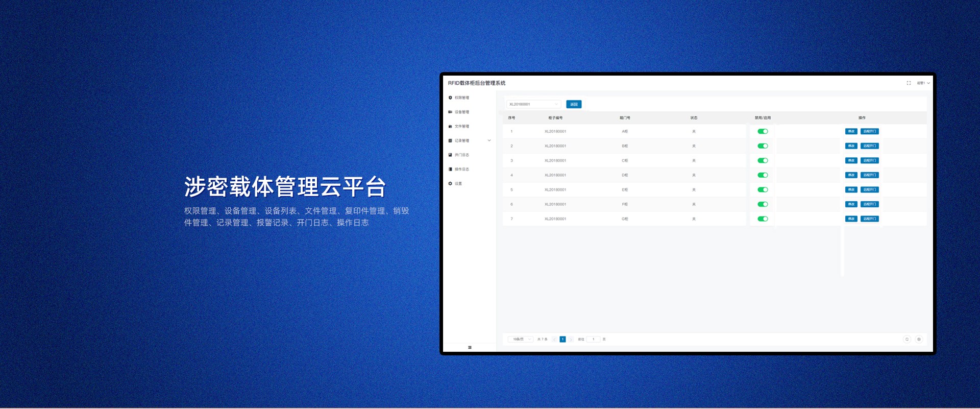The height and width of the screenshot is (409, 980).
Task: Click the 文件管理 folder icon
Action: pyautogui.click(x=450, y=126)
